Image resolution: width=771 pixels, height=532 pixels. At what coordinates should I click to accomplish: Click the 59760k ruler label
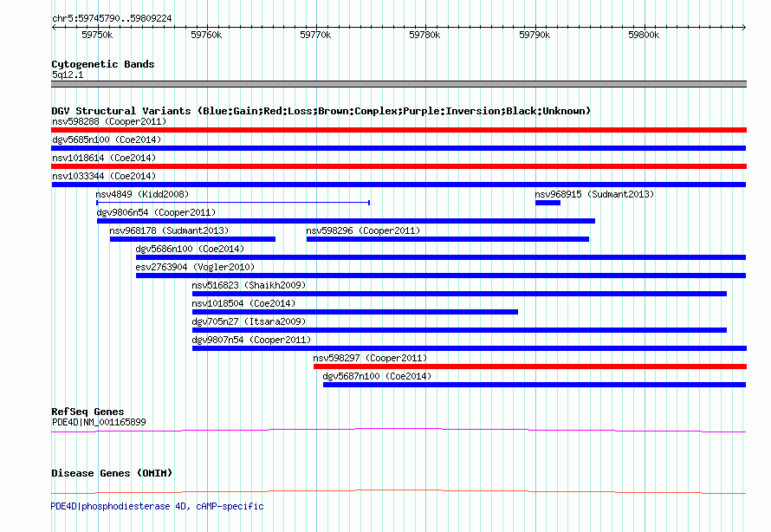[206, 35]
